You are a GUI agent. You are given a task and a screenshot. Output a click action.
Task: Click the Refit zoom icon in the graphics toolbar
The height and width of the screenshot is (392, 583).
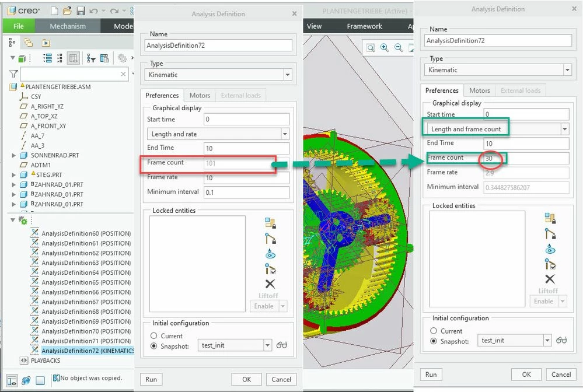click(371, 48)
